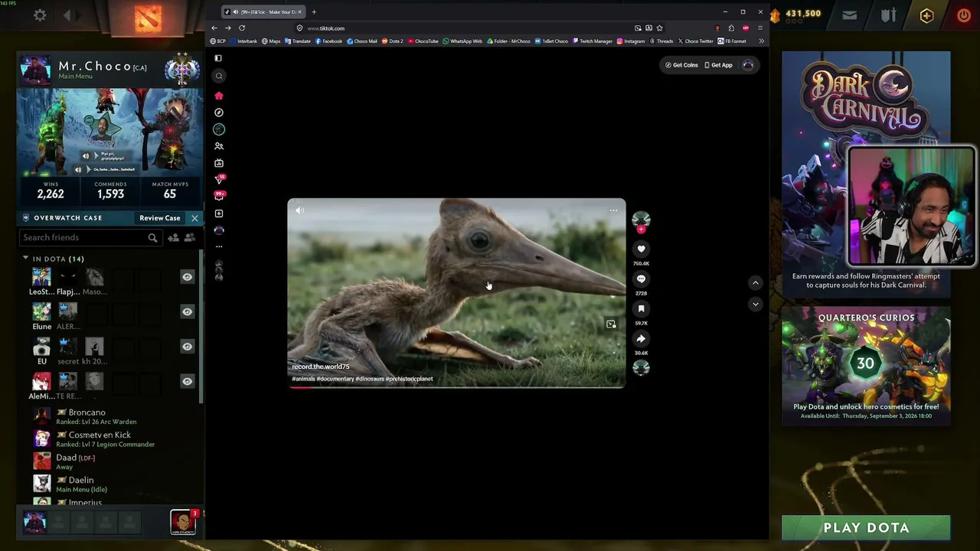This screenshot has height=551, width=980.
Task: Toggle watch eye for LeoSt... party
Action: 187,277
